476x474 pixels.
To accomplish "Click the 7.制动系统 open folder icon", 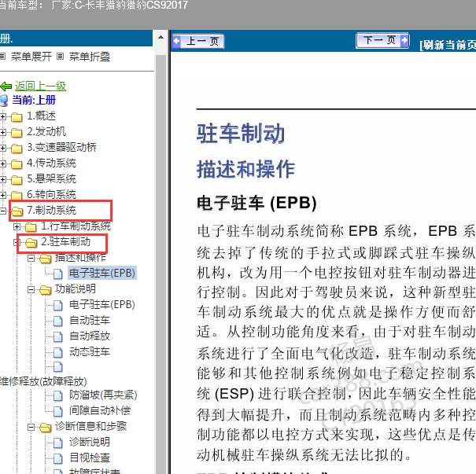I will [x=17, y=211].
